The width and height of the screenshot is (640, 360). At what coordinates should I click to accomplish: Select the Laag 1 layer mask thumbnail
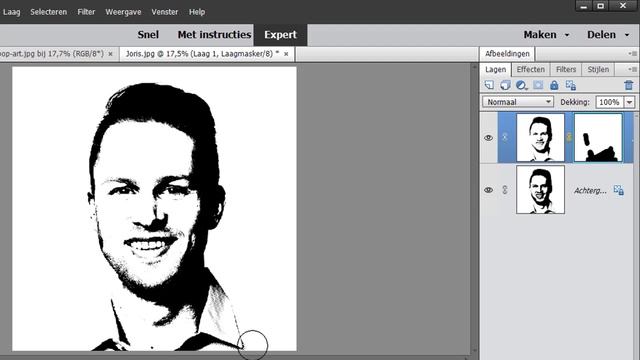tap(598, 138)
